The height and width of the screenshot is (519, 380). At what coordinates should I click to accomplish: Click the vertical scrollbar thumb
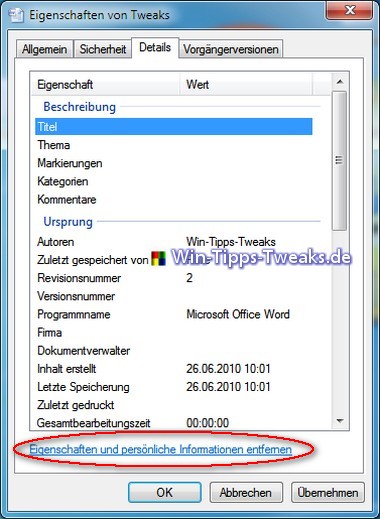point(340,161)
